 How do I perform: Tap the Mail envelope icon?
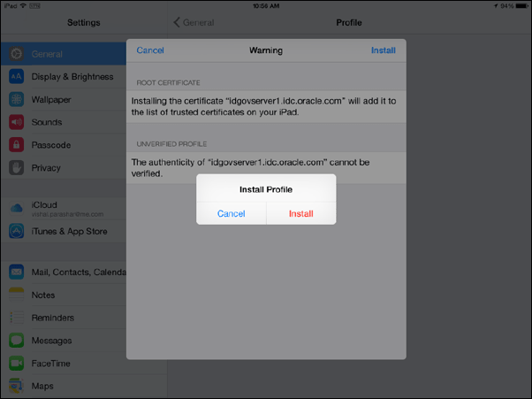(x=16, y=272)
